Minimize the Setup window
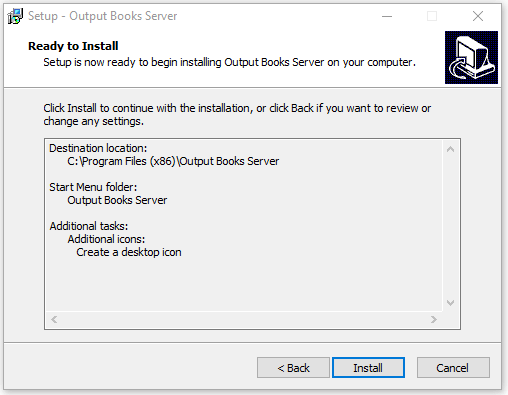The width and height of the screenshot is (508, 395). [x=387, y=16]
